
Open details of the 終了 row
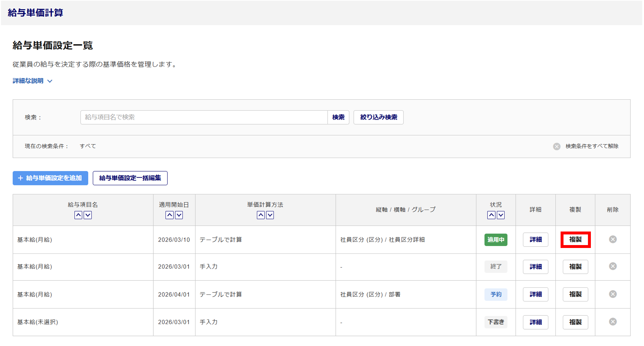(x=535, y=267)
